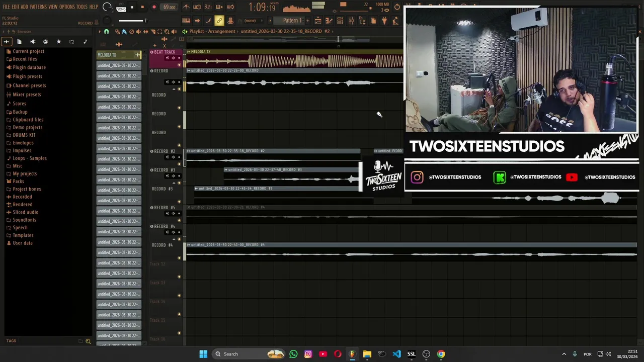Toggle PAT/SONG mode switch
Viewport: 644px width, 362px height.
pos(121,7)
